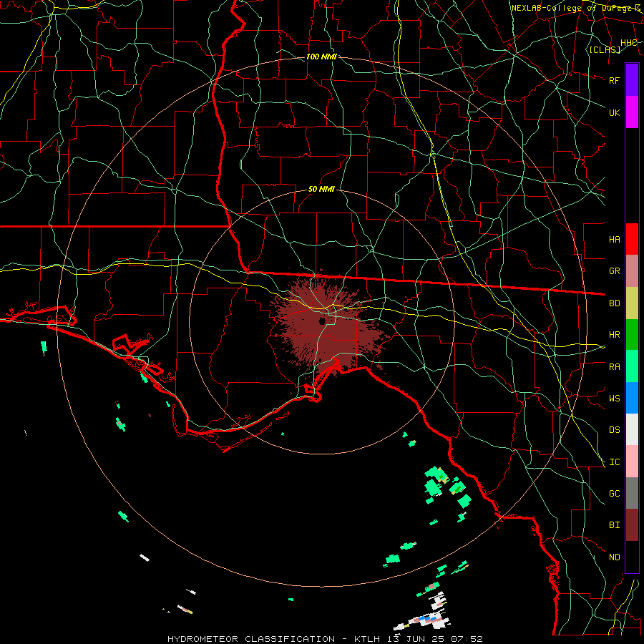Click the GC legend label
Screen dimensions: 644x644
(614, 494)
